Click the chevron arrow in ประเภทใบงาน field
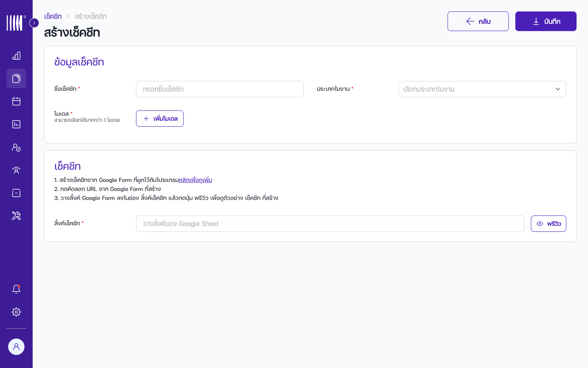Screen dimensions: 588x368 point(558,89)
